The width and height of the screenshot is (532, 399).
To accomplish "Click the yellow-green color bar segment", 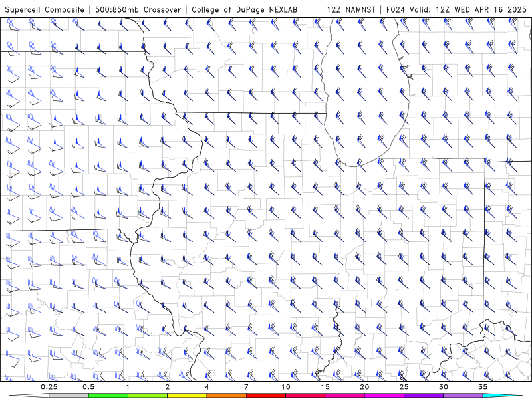I will [148, 396].
